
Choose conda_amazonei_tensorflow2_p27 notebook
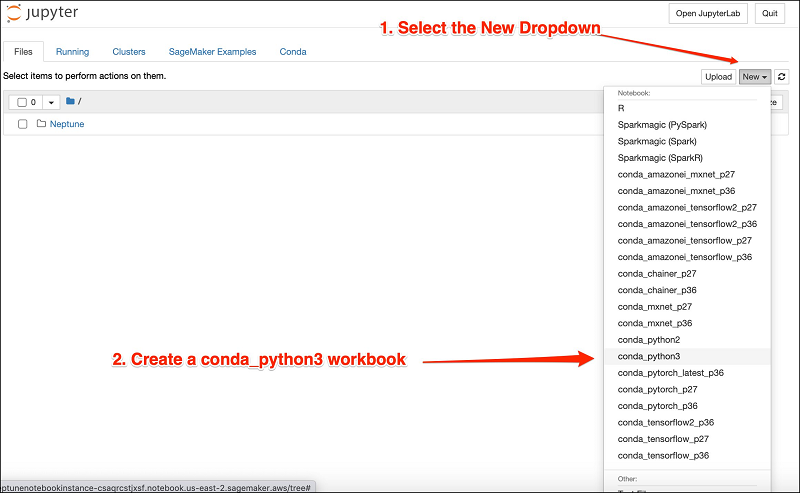tap(687, 207)
